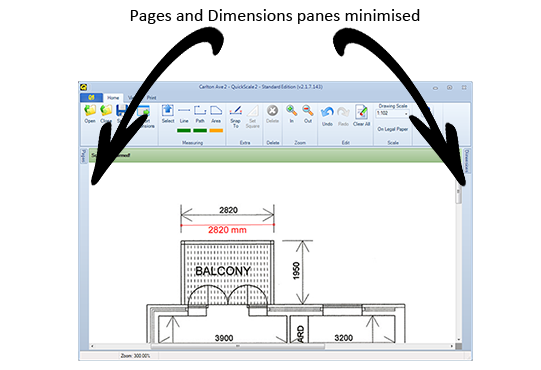Pick the green colour swatch under Path
Image resolution: width=541 pixels, height=370 pixels.
[x=200, y=130]
